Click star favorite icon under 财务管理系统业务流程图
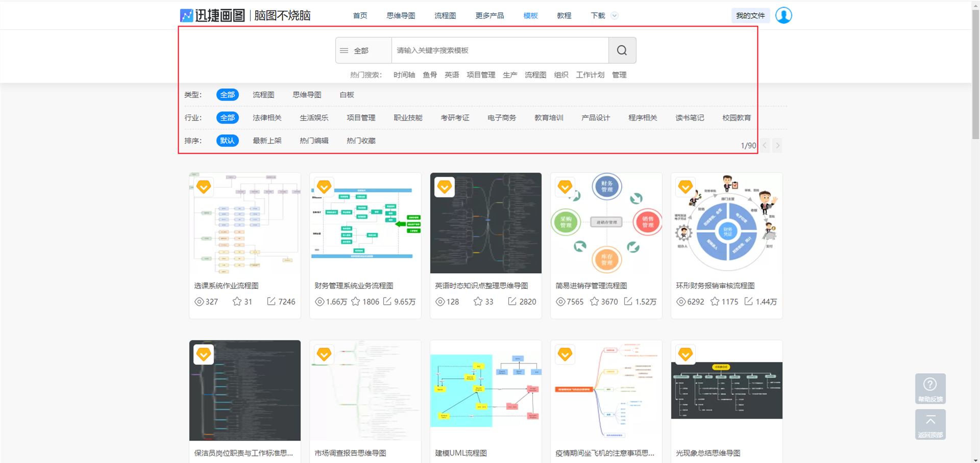The height and width of the screenshot is (463, 980). (356, 302)
